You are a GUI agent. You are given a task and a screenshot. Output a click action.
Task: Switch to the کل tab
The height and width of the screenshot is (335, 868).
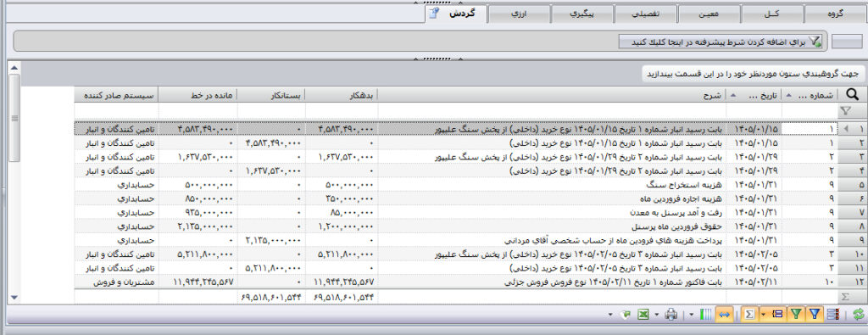coord(771,14)
